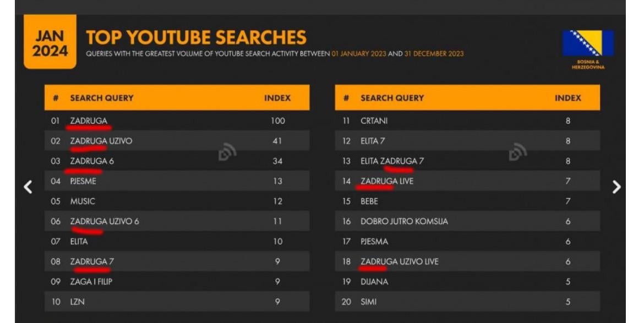
Task: Select the ZADRUGA UZIVO search query
Action: 101,141
